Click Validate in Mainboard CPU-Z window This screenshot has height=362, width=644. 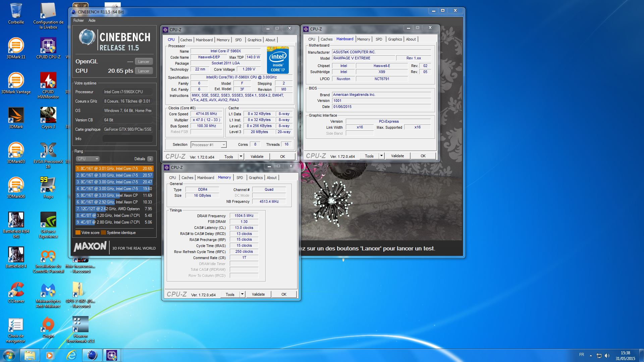click(398, 156)
